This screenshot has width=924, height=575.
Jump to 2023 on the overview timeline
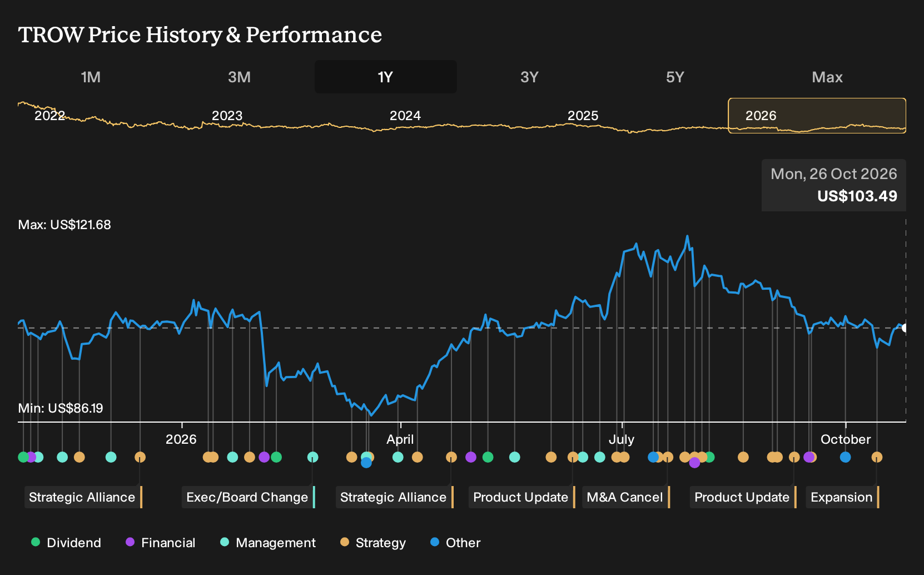[x=227, y=116]
